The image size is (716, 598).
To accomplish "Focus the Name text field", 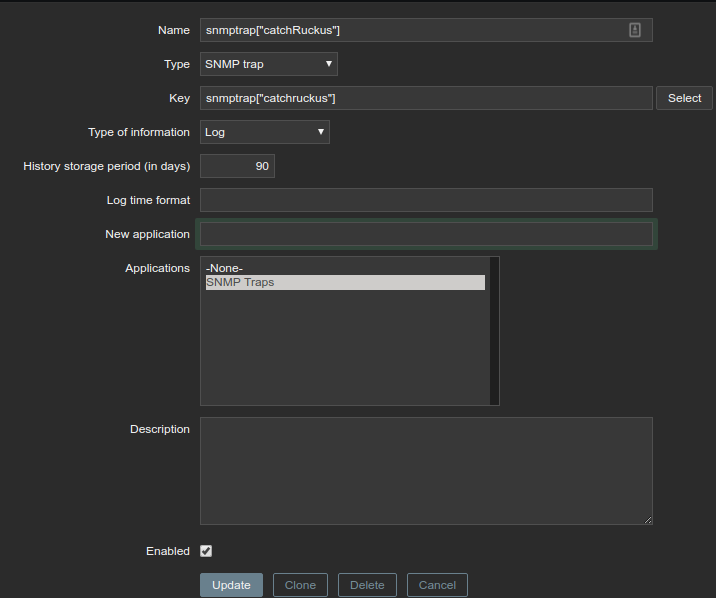I will point(410,30).
